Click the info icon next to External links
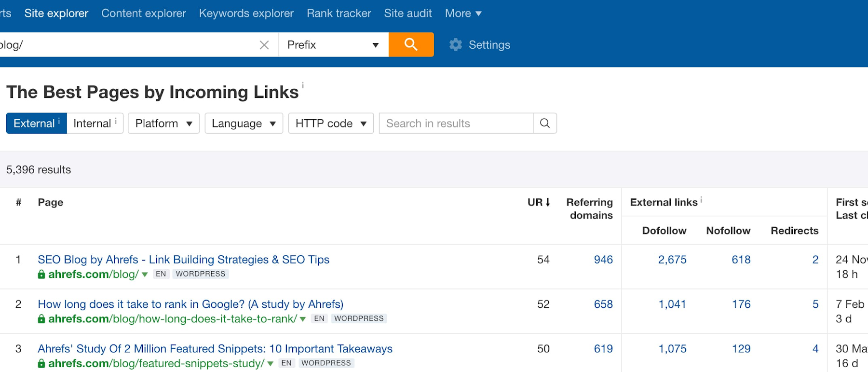 click(702, 199)
